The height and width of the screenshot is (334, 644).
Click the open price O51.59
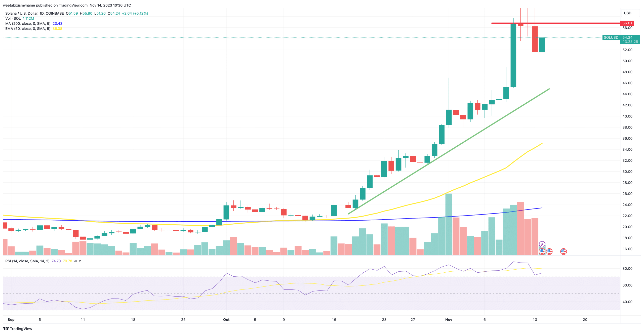[72, 13]
